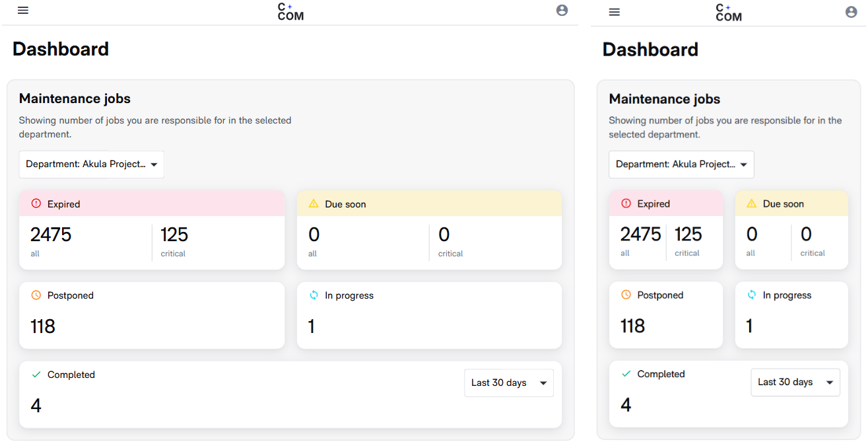Viewport: 868px width, 446px height.
Task: Open the hamburger menu in the wide dashboard
Action: coord(23,11)
